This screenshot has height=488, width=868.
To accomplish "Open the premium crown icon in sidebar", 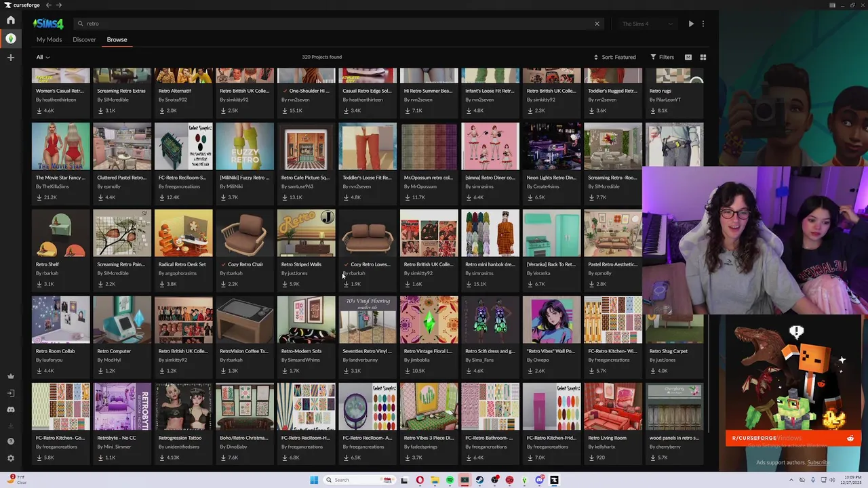I will click(11, 376).
